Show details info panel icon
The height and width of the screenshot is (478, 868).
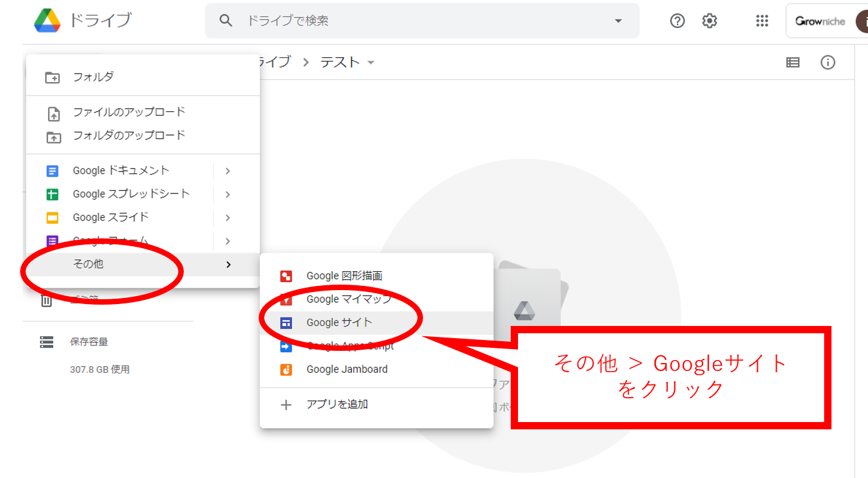coord(828,62)
